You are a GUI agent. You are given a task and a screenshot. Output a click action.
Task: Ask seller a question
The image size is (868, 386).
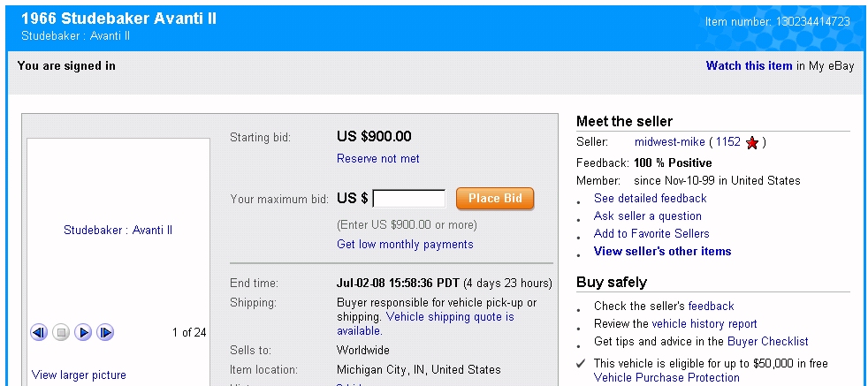coord(647,216)
